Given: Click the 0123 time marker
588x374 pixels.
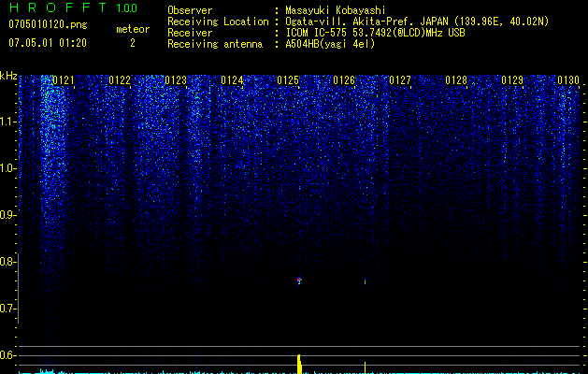Looking at the screenshot, I should [x=176, y=80].
